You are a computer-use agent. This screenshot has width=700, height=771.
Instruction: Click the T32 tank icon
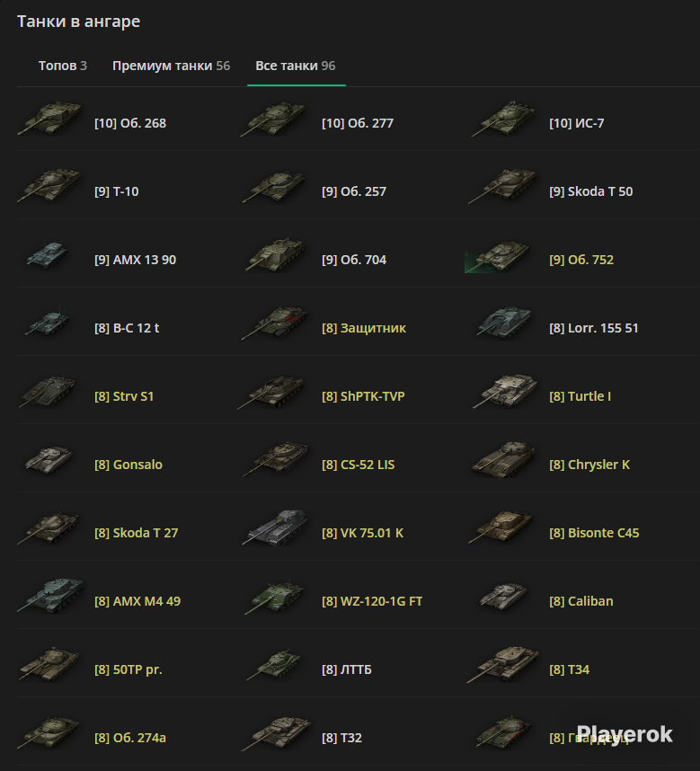click(x=276, y=733)
